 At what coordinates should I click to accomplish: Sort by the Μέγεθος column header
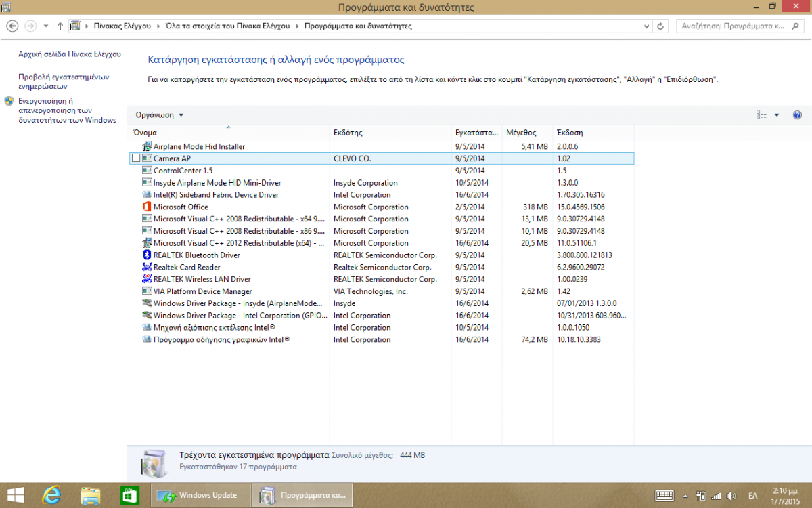coord(528,133)
